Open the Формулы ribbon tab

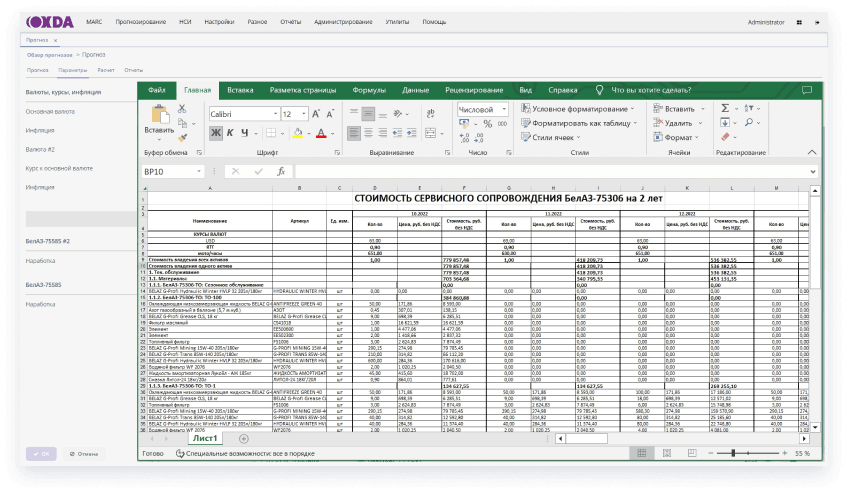pyautogui.click(x=369, y=90)
